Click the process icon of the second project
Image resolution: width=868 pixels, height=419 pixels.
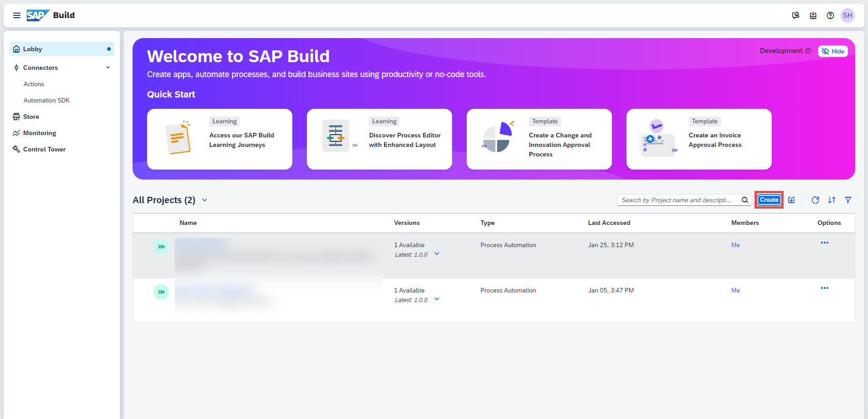point(161,292)
